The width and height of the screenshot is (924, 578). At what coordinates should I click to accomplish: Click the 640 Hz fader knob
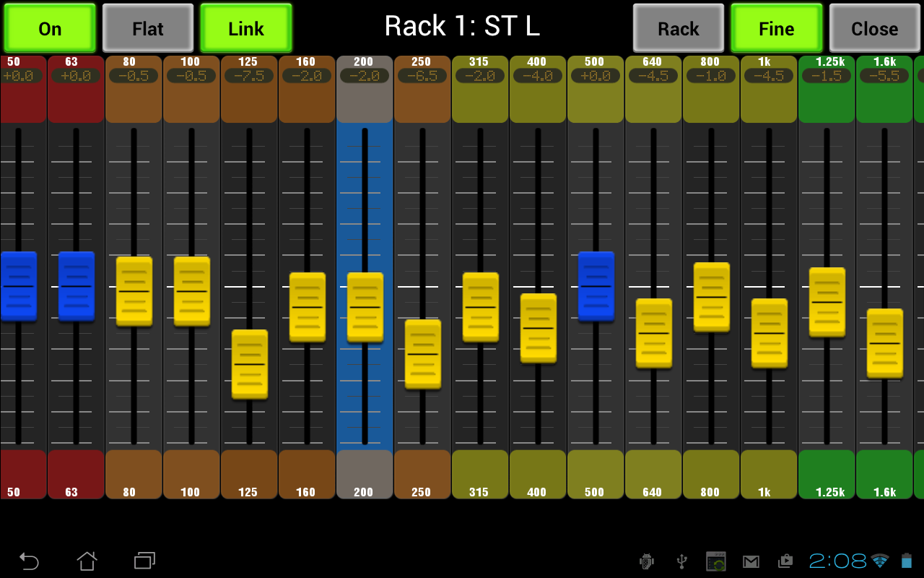pos(654,333)
